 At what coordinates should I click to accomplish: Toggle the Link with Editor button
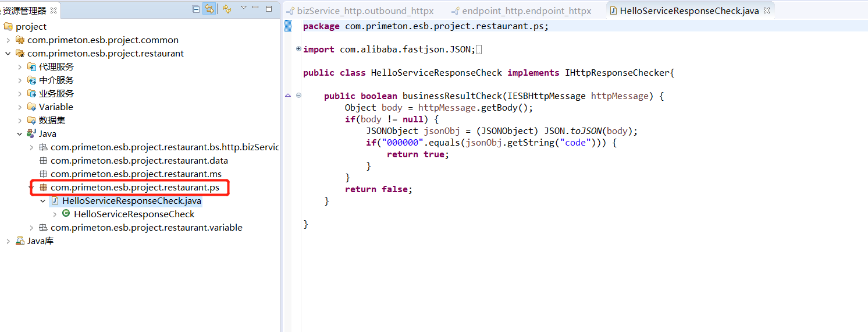point(209,9)
